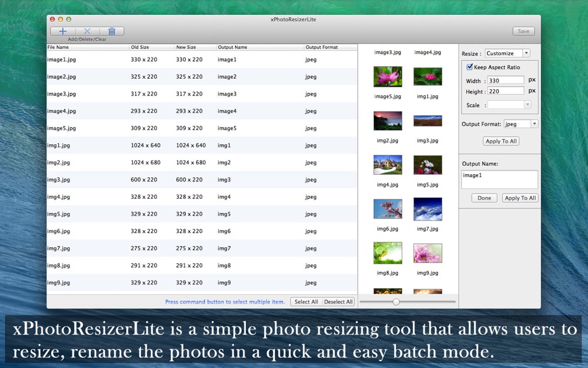Select the img5.jpg file name
Image resolution: width=588 pixels, height=368 pixels.
[59, 214]
